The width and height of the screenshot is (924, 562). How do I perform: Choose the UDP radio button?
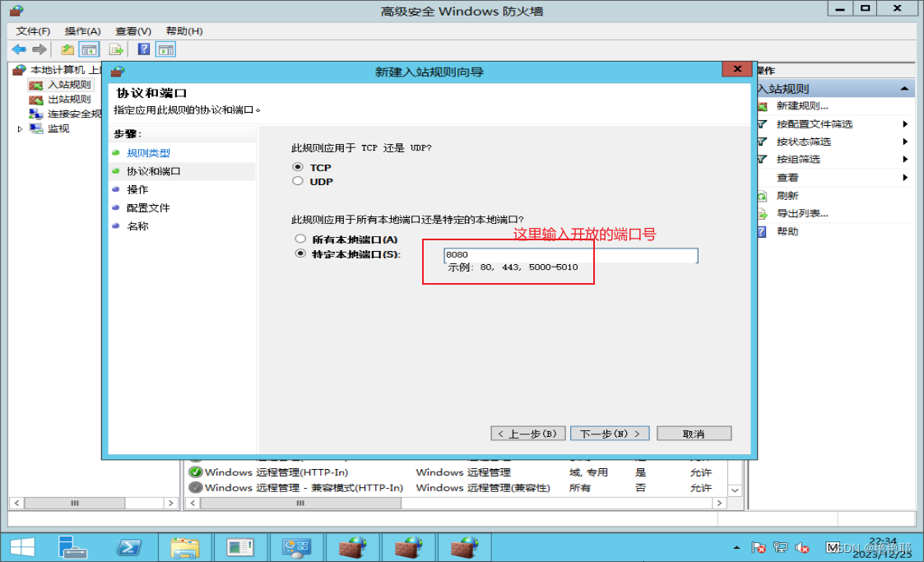click(298, 182)
